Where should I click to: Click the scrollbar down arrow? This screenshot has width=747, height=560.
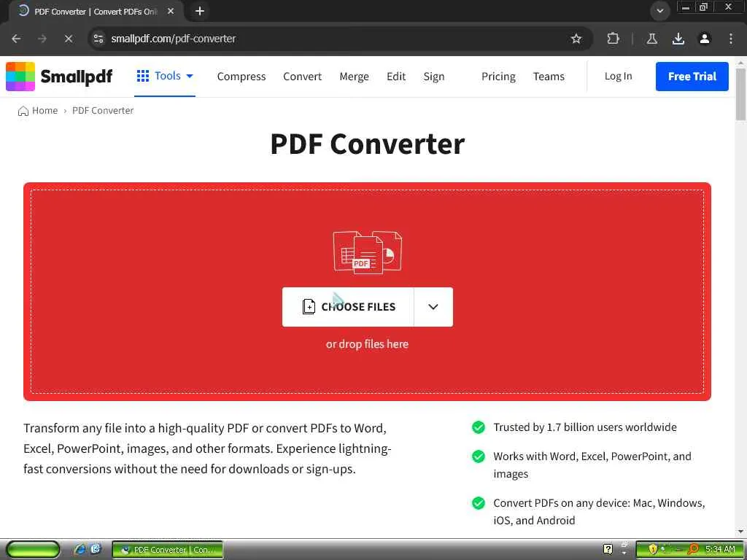(x=740, y=532)
